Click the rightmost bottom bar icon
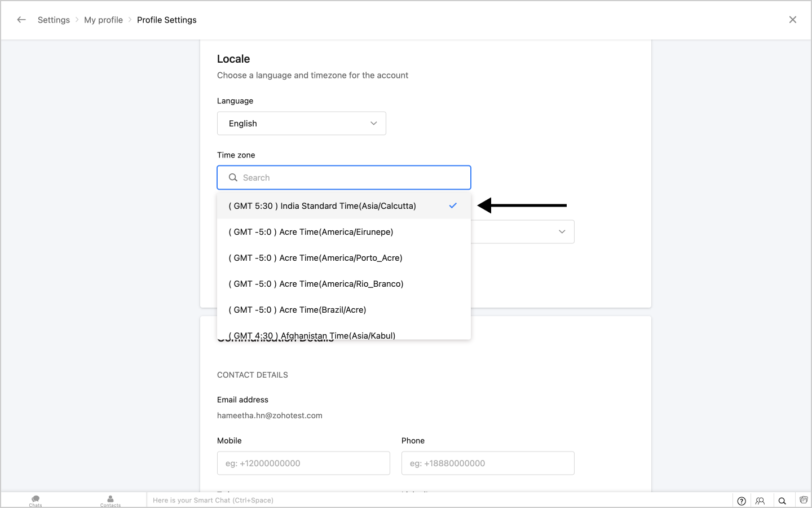 point(804,500)
